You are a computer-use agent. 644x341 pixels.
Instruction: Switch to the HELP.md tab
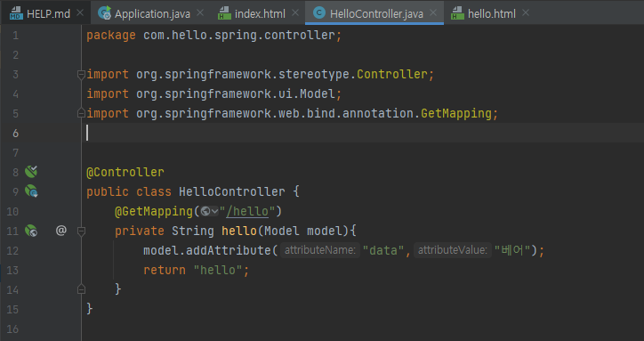46,13
